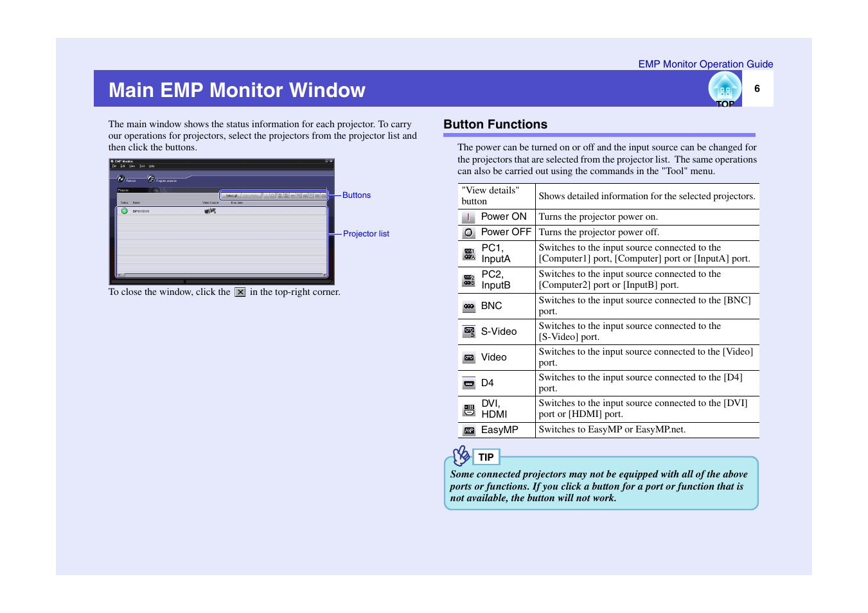Click 'Switches to EasyMP or EasyMP.net.' text
868x613 pixels.
(612, 430)
